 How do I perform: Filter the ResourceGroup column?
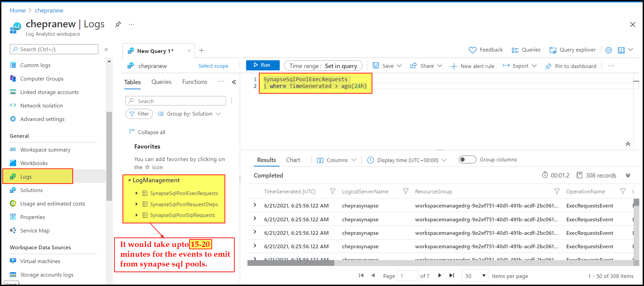(x=557, y=191)
